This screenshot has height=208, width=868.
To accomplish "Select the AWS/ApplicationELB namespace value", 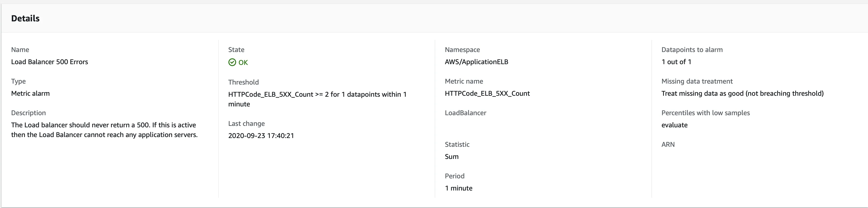I will tap(476, 62).
